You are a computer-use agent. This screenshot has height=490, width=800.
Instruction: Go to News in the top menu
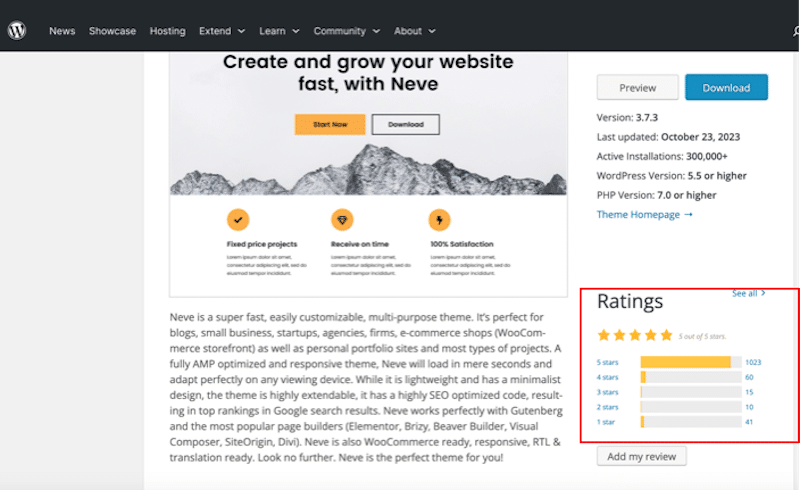point(62,31)
